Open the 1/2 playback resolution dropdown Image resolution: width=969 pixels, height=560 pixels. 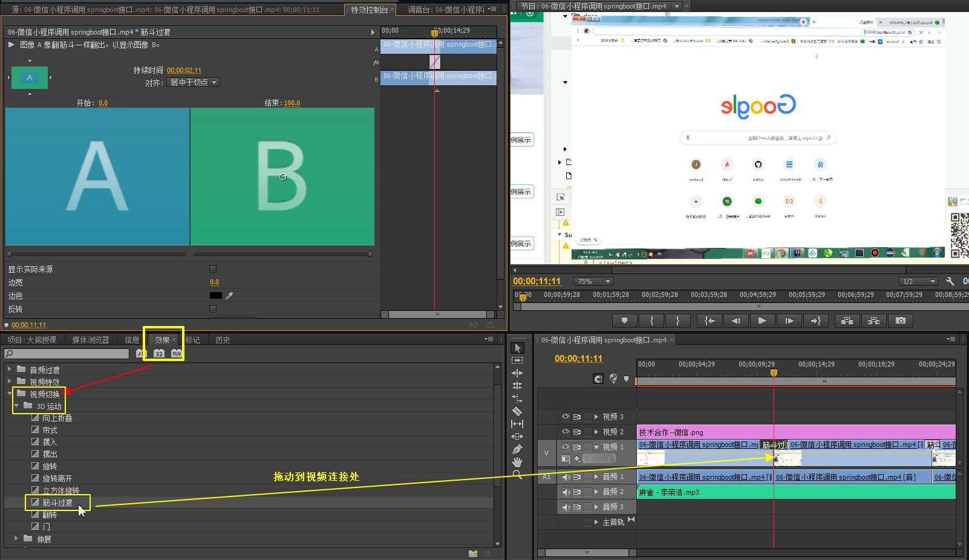(x=918, y=281)
